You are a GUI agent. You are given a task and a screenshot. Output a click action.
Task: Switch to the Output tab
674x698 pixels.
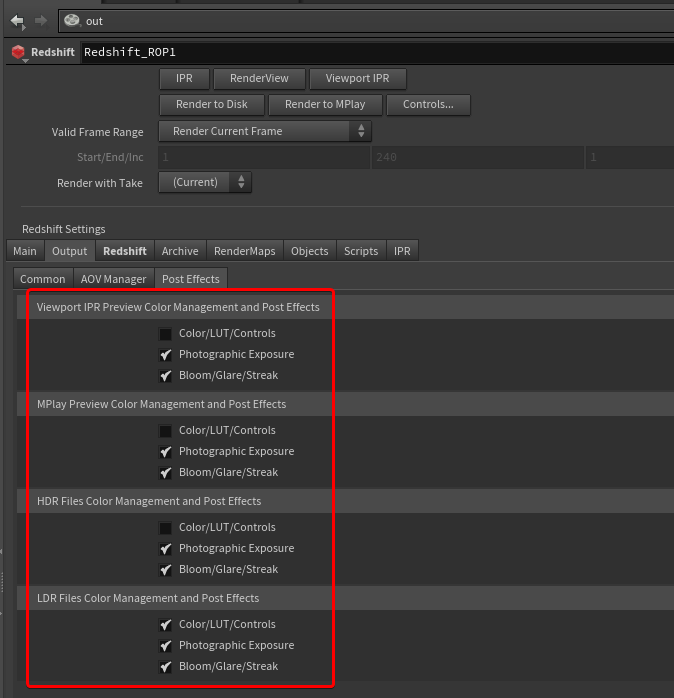click(x=69, y=251)
